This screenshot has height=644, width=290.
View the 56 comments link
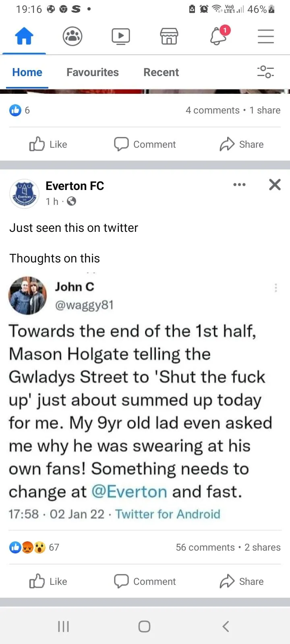205,547
